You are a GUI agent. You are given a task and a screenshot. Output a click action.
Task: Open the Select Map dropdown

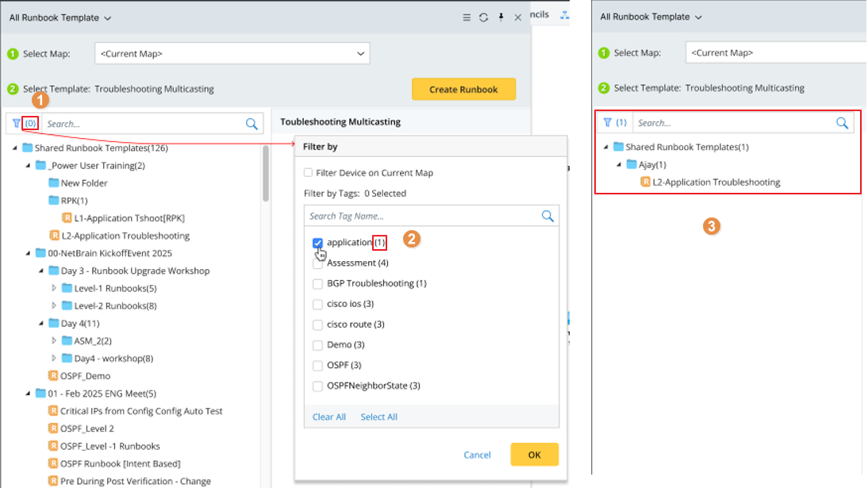coord(232,54)
